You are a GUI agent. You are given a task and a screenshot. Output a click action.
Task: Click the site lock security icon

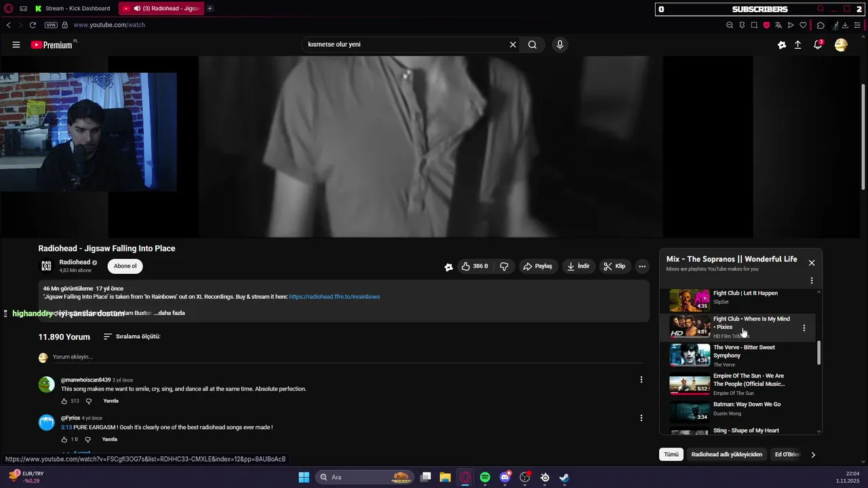tap(65, 25)
